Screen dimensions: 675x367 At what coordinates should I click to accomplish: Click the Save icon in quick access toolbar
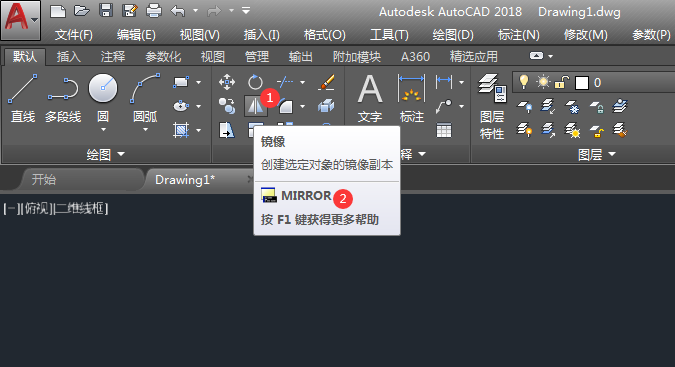(x=105, y=11)
